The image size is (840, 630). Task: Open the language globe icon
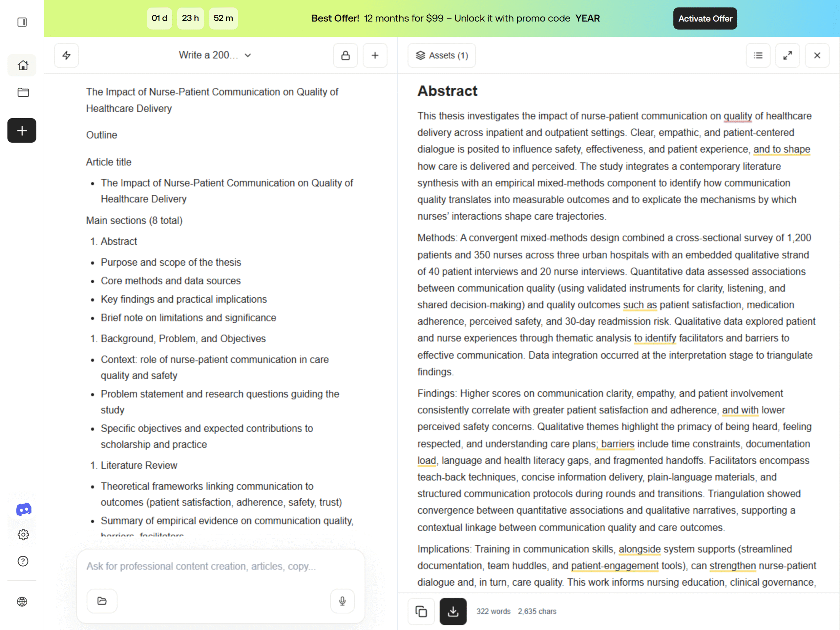pos(22,601)
